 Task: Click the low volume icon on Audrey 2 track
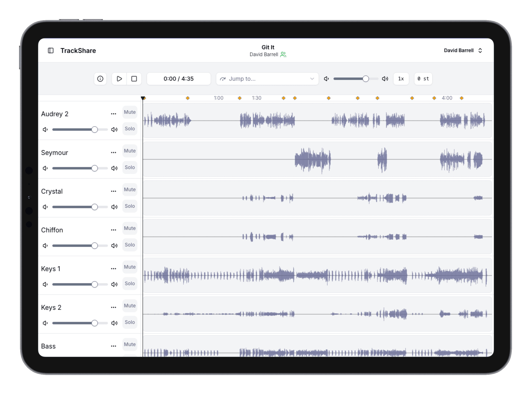[45, 129]
